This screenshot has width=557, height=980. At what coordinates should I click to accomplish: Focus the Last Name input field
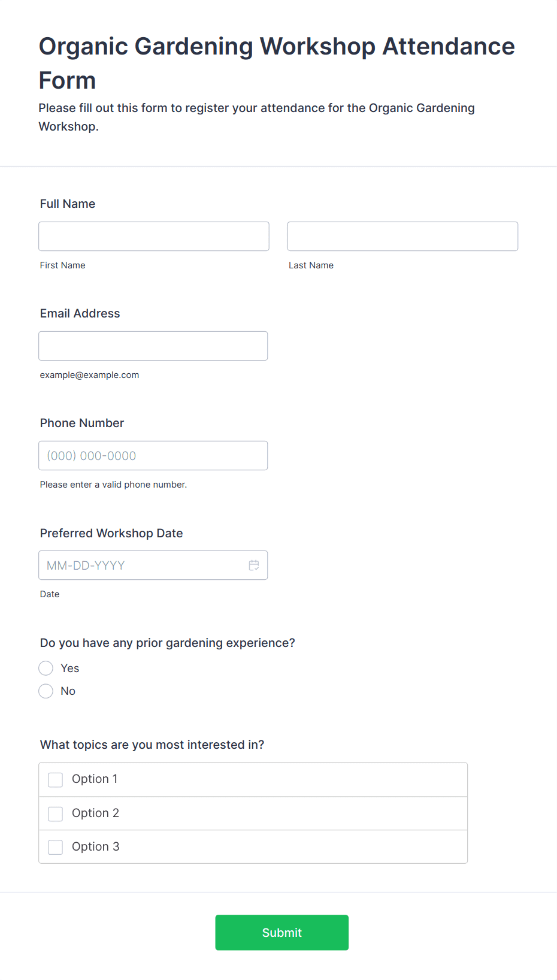tap(402, 237)
